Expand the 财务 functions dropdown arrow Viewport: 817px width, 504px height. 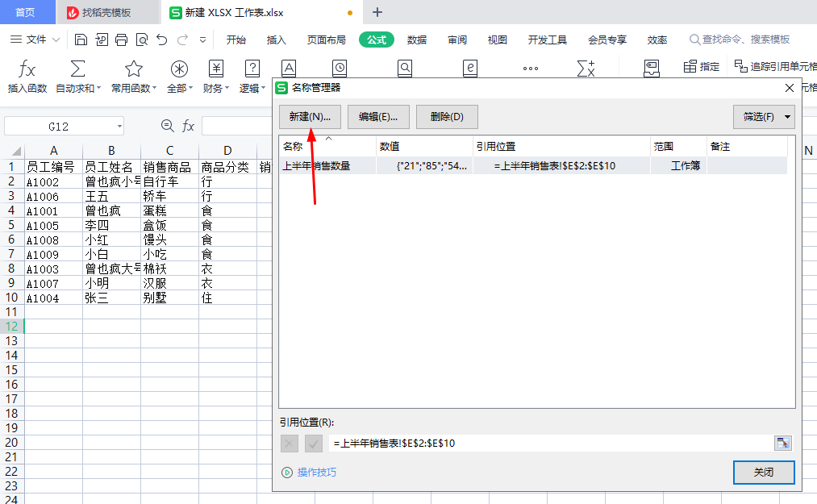point(227,88)
